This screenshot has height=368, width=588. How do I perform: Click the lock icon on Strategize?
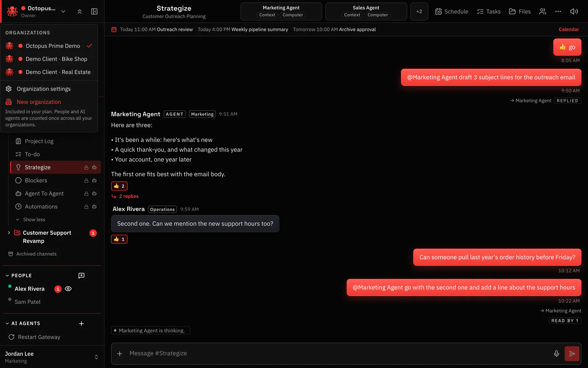point(86,167)
